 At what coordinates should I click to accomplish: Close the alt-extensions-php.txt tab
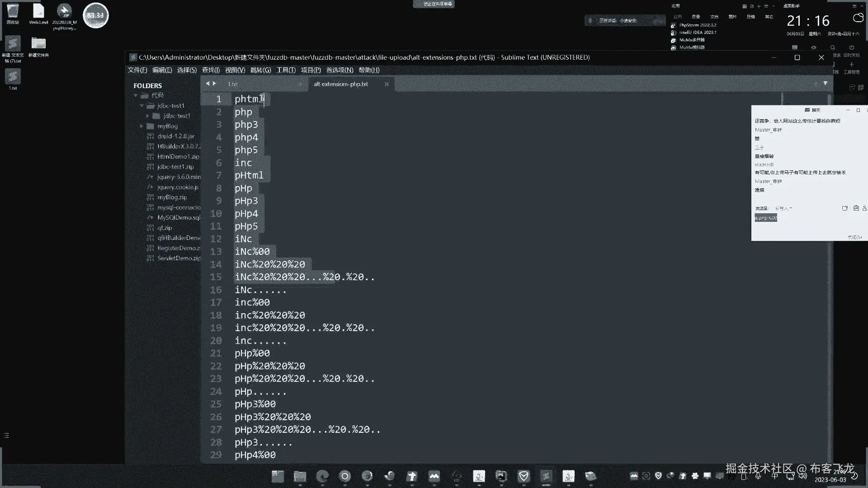tap(387, 84)
